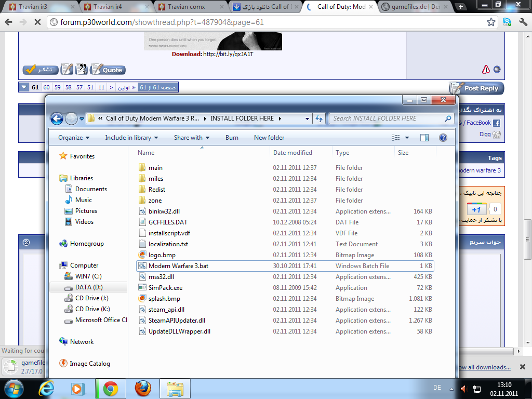
Task: Open Firefox from the taskbar
Action: click(143, 389)
